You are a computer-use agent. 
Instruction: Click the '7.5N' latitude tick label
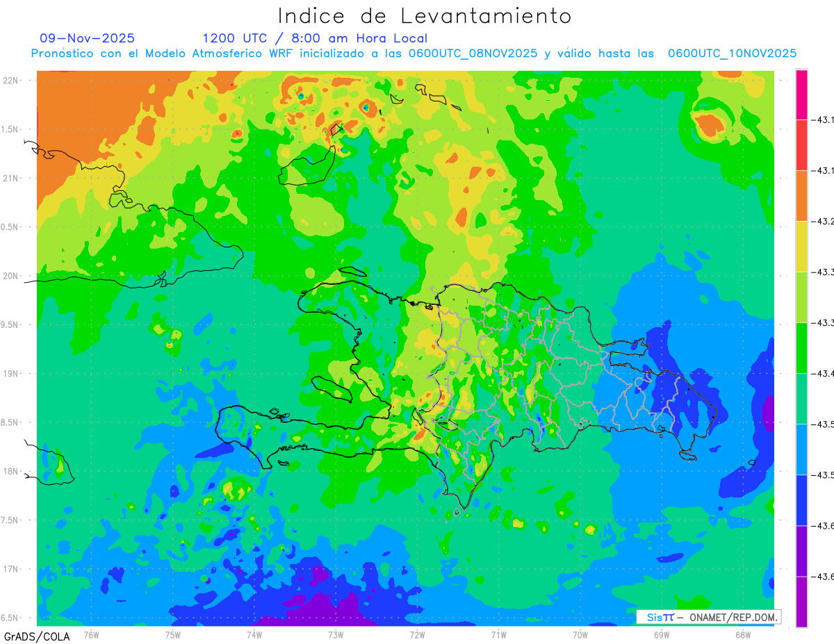[10, 520]
